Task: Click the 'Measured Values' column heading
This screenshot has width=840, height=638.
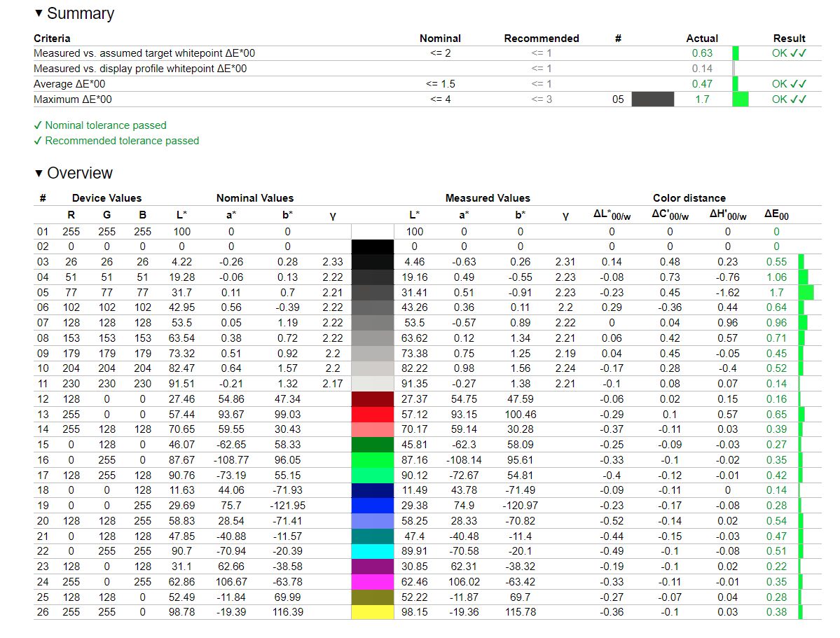Action: tap(488, 198)
